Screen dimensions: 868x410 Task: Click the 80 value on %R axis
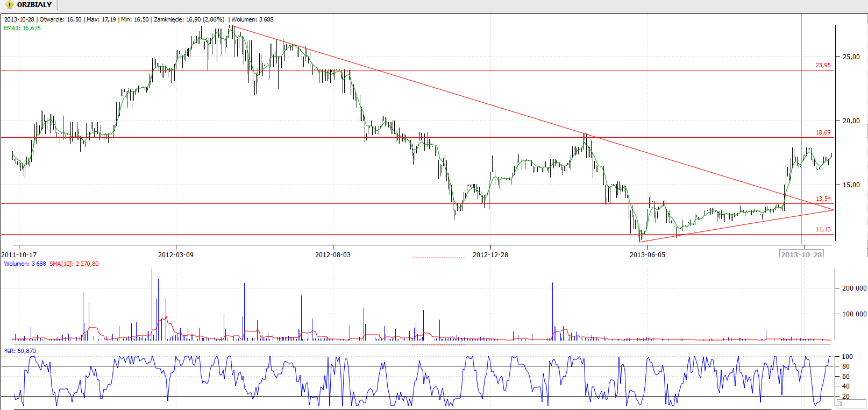[846, 366]
